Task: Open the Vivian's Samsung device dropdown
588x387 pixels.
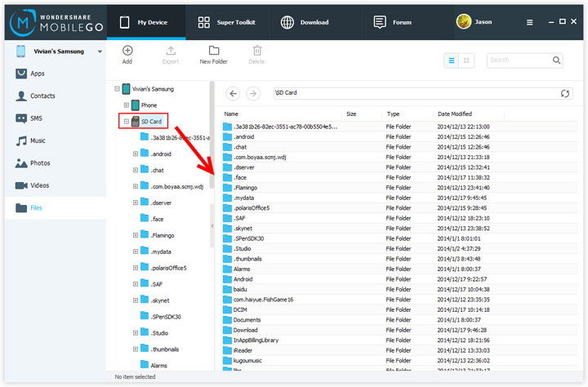Action: 100,51
